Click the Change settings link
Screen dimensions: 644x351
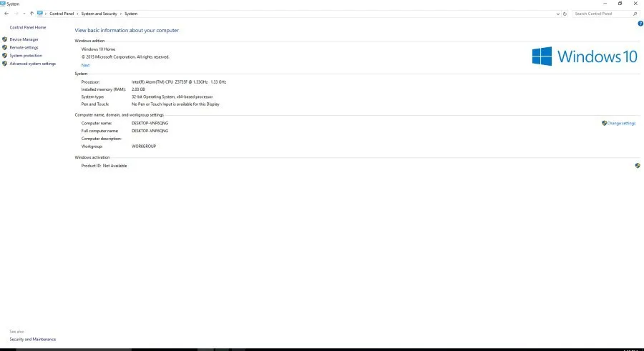click(621, 123)
